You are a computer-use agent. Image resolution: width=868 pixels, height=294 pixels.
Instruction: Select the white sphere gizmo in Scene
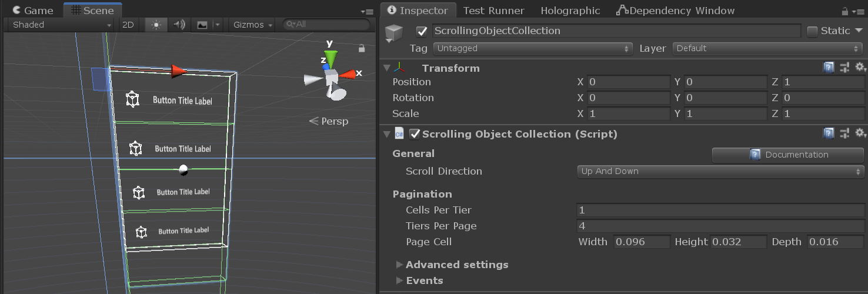(x=183, y=169)
